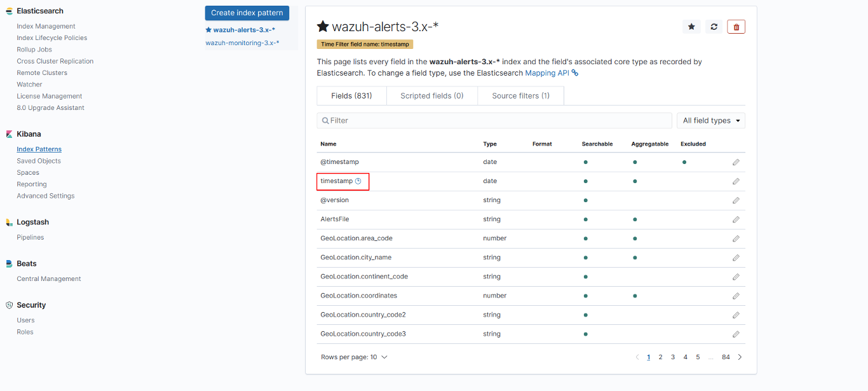Go to next page arrow

(740, 357)
